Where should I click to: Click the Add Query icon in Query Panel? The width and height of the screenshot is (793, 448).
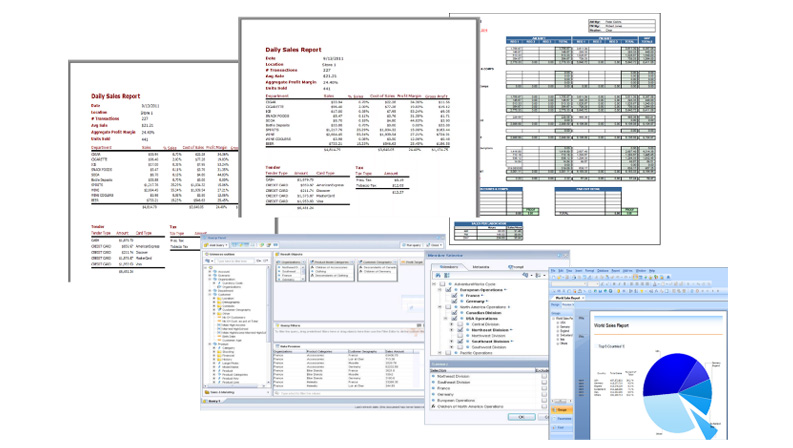(206, 245)
